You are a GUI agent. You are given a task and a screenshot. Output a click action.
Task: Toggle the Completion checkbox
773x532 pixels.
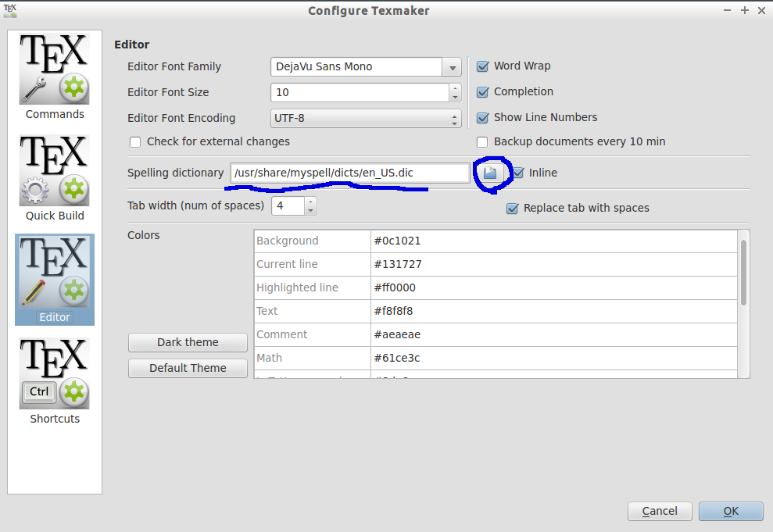coord(482,91)
